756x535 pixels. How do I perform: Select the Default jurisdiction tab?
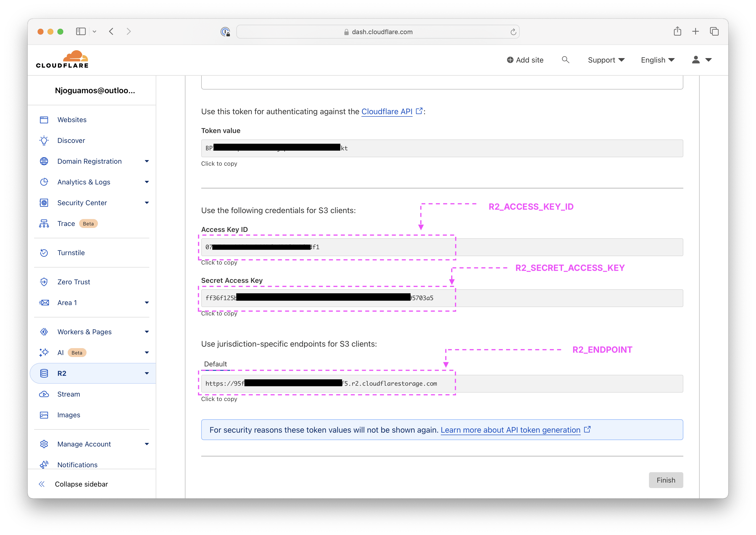tap(215, 364)
